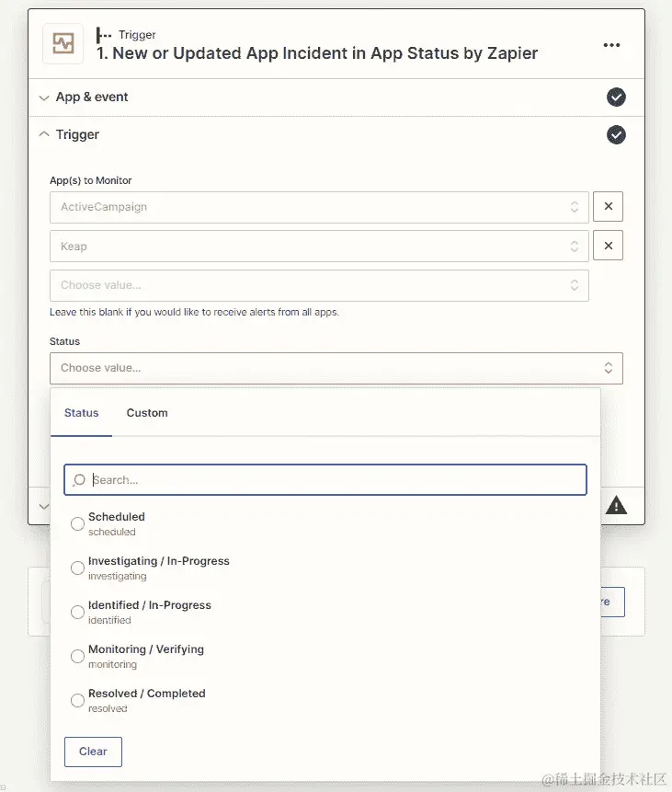The height and width of the screenshot is (792, 672).
Task: Click the checkmark badge next to Trigger
Action: pyautogui.click(x=616, y=134)
